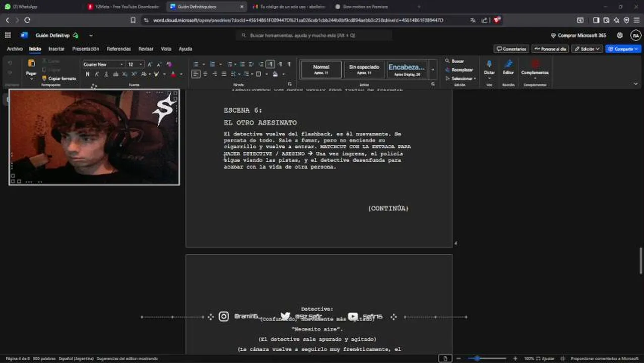This screenshot has width=644, height=363.
Task: Apply the Sin espaciado style
Action: click(364, 70)
